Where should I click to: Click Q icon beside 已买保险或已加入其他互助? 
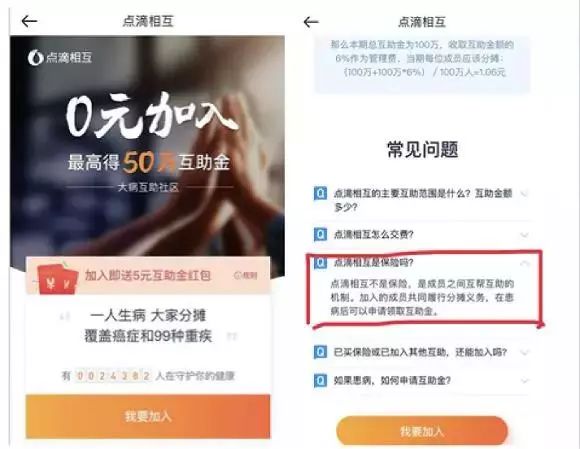tap(320, 352)
